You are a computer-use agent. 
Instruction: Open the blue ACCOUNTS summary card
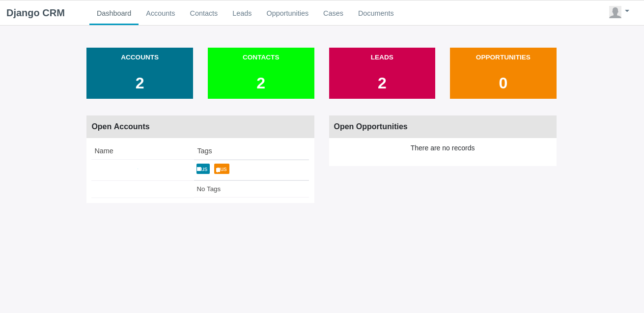coord(140,73)
